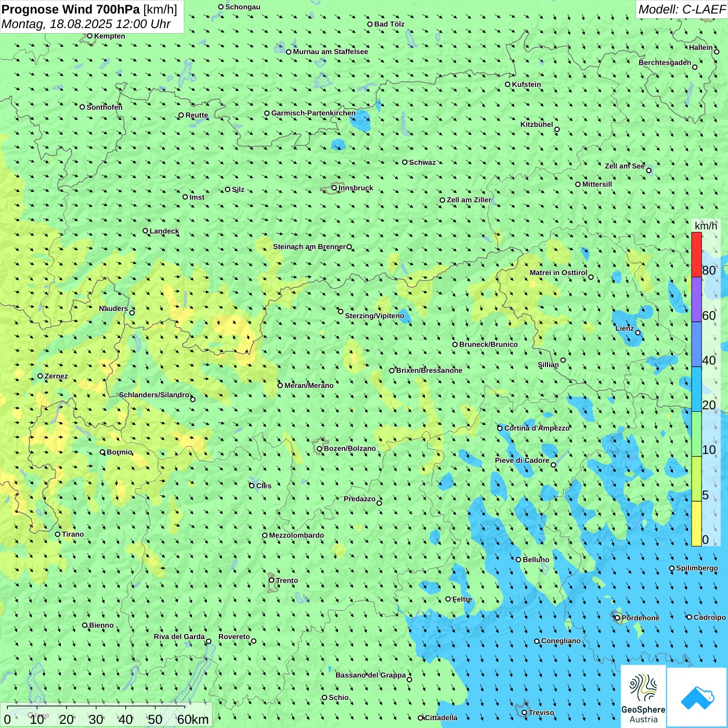Click the Cortina d'Ampezzo label
The image size is (728, 728).
pos(537,428)
